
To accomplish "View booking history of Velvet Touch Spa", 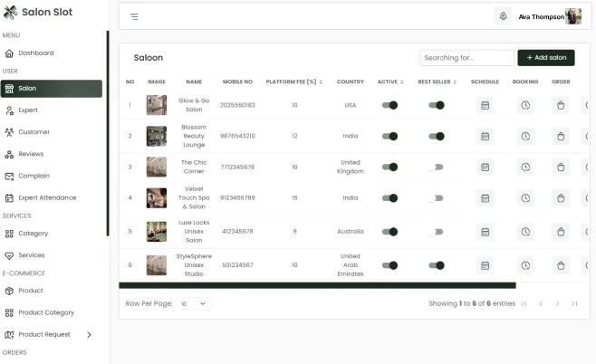I will (x=525, y=198).
